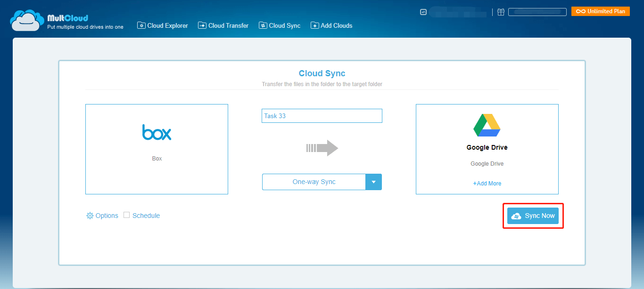
Task: Open the Add Clouds menu item
Action: (331, 25)
